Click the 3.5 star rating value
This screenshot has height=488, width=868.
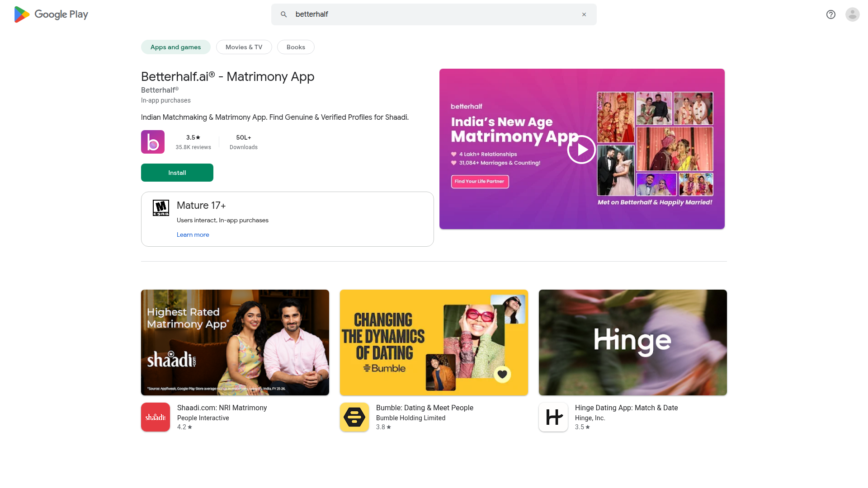(x=193, y=137)
